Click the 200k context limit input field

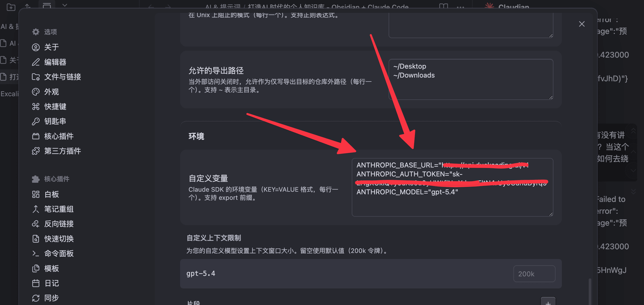(534, 274)
